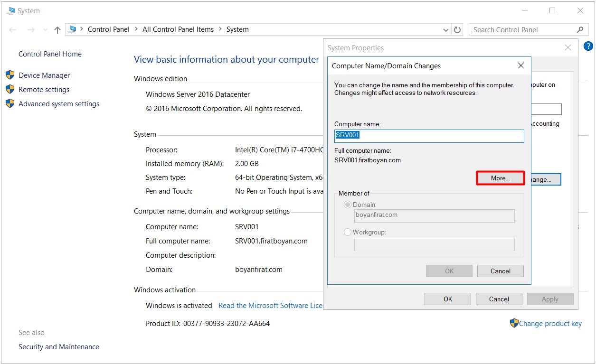Open Remote settings link
Image resolution: width=596 pixels, height=364 pixels.
44,90
